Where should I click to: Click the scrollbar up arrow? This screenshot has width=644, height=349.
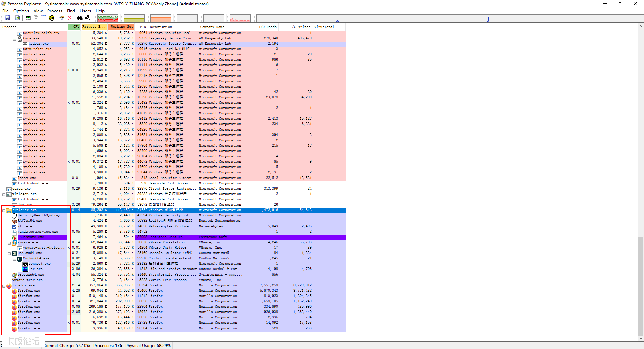[x=641, y=26]
